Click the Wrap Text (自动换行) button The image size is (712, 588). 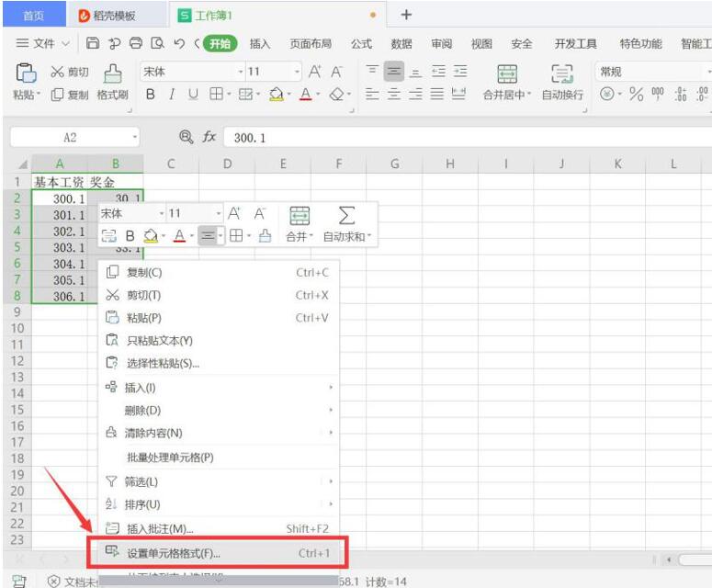pyautogui.click(x=562, y=82)
